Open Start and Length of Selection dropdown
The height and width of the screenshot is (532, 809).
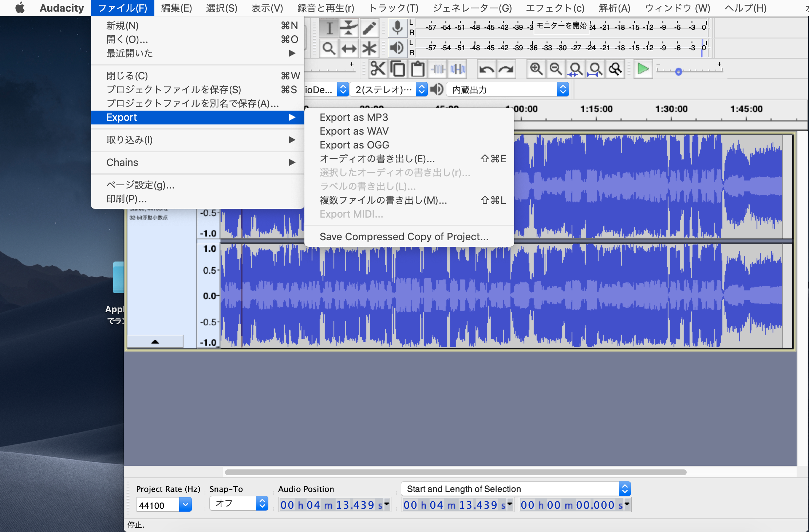516,489
